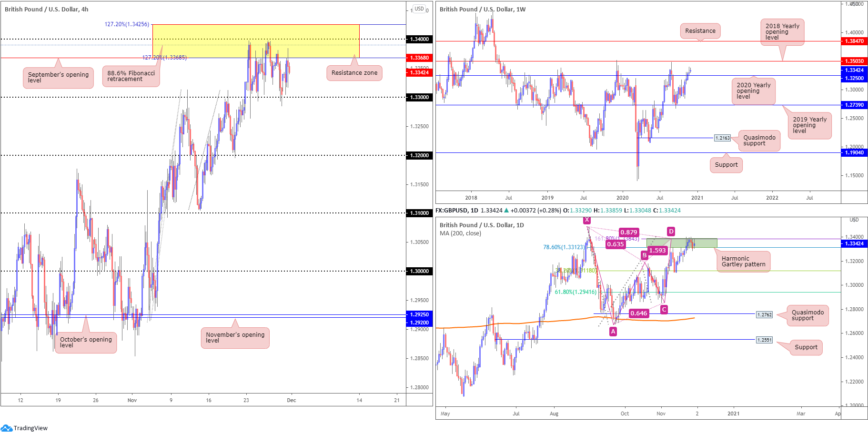Screen dimensions: 868x434
Task: Select the 'British Pound / U.S. Dollar, 1D' chart title
Action: [x=482, y=225]
